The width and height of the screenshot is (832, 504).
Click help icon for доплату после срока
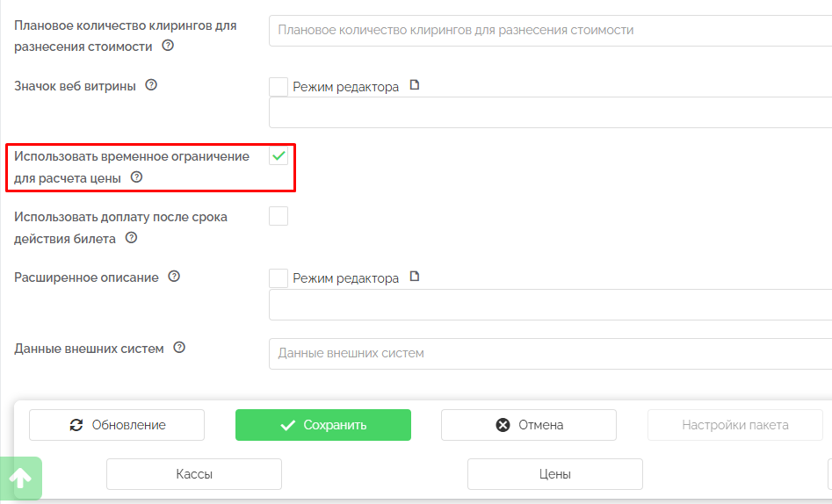[131, 237]
